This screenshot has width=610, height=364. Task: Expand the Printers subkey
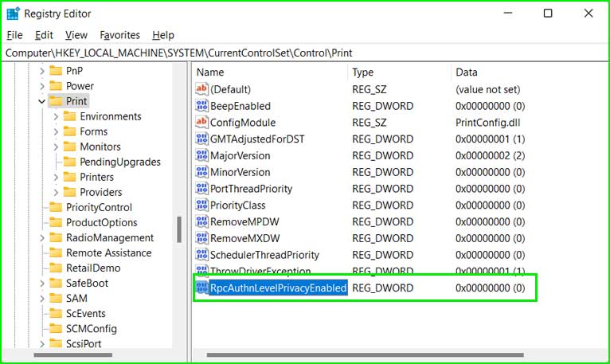coord(56,177)
